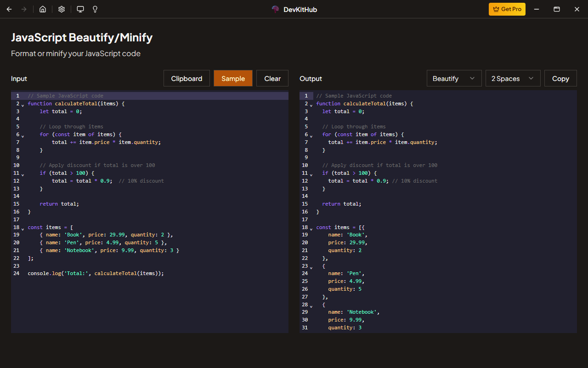Collapse output Notebook object fold on line 28
This screenshot has height=368, width=588.
[x=311, y=306]
